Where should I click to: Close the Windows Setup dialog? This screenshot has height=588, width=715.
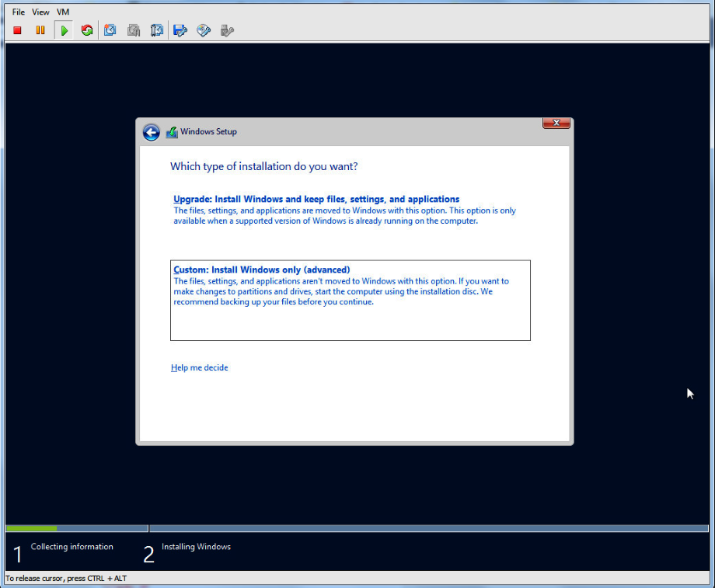click(x=556, y=123)
